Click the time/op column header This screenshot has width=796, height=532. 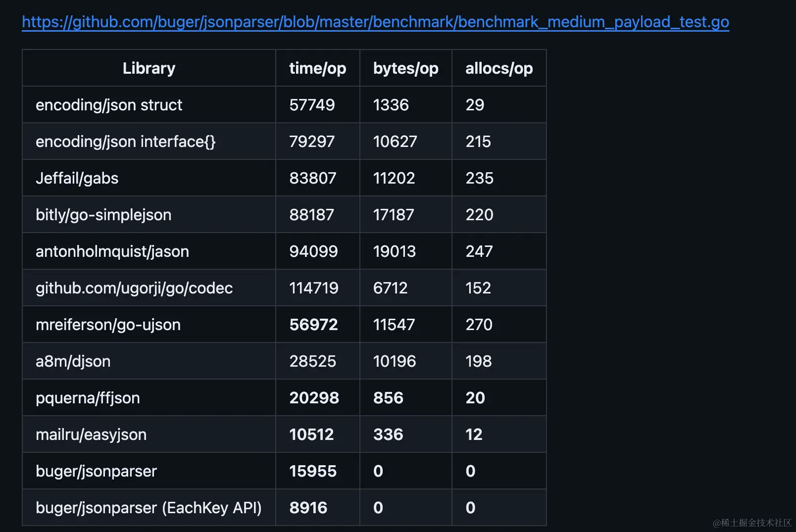point(318,68)
